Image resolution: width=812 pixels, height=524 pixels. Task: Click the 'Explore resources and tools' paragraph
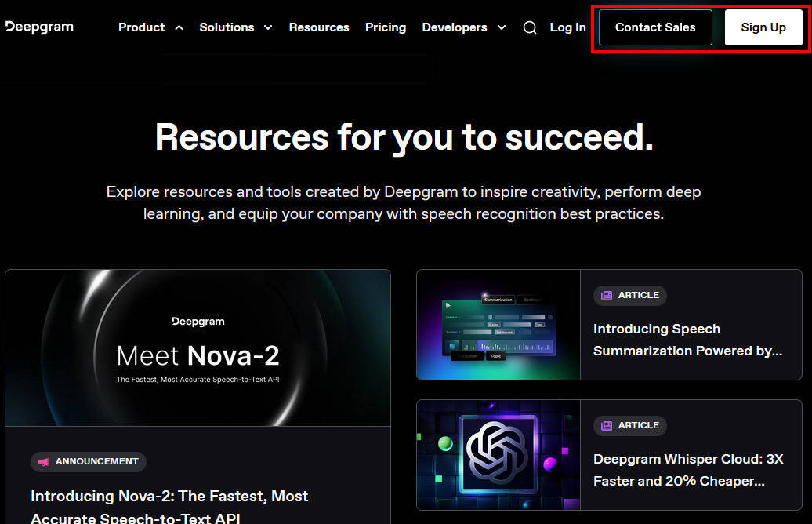[404, 202]
